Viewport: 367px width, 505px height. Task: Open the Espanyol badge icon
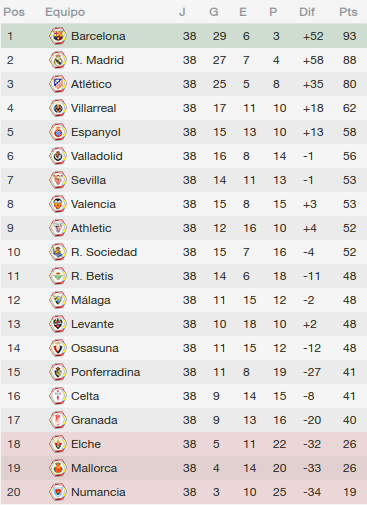point(58,132)
